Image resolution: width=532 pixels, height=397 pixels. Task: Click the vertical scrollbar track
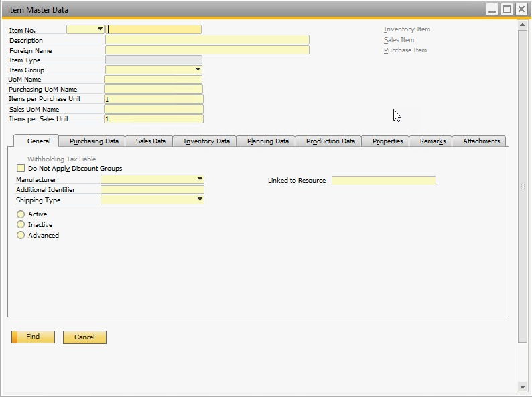click(522, 206)
